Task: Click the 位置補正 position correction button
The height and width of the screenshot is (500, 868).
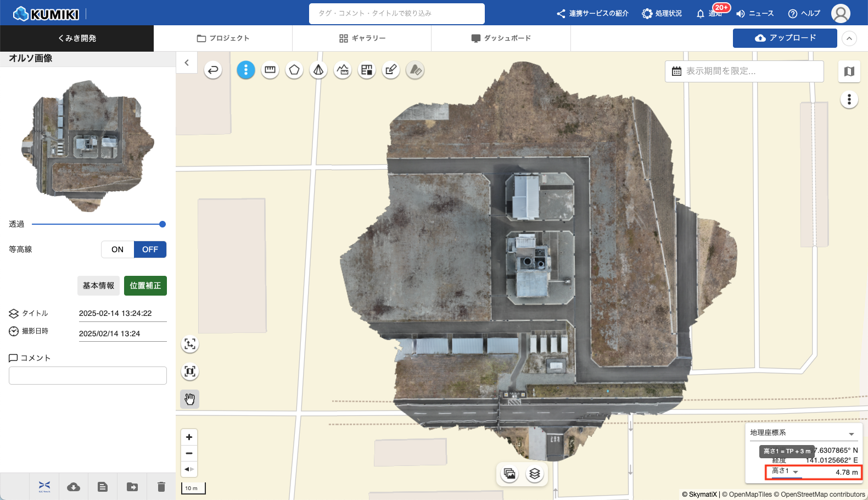Action: click(x=145, y=286)
